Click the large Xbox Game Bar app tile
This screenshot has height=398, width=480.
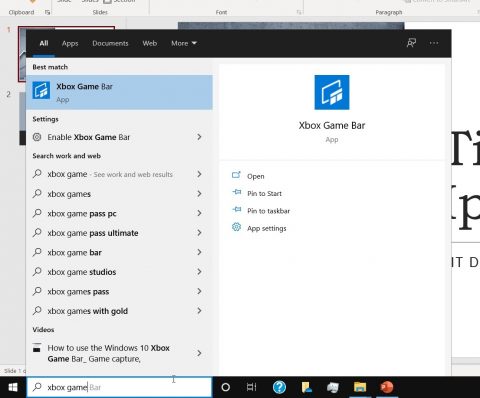pos(332,92)
